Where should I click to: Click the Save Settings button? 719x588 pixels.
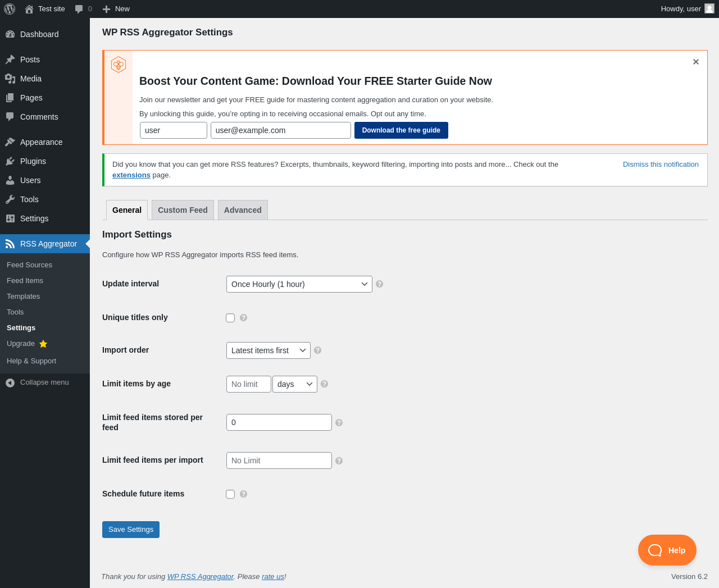click(131, 530)
